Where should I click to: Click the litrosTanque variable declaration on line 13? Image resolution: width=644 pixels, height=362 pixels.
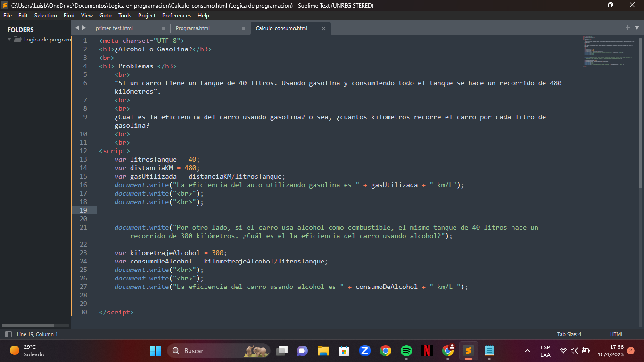coord(157,159)
